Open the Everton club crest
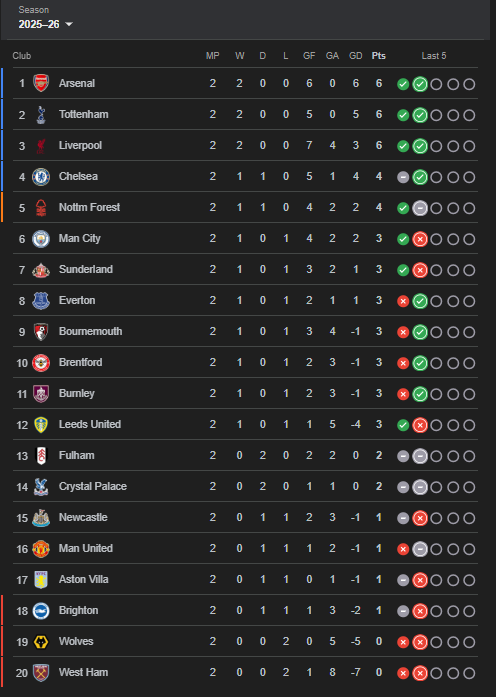The image size is (496, 697). [x=41, y=300]
